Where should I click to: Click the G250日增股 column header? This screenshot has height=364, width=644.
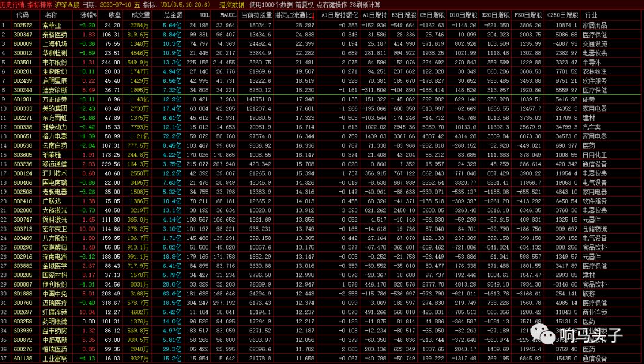(x=562, y=15)
